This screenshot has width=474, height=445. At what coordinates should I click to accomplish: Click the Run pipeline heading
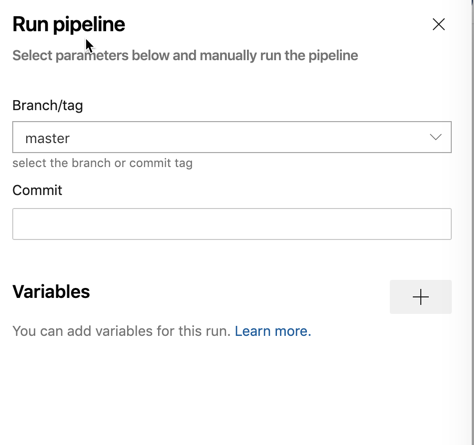coord(69,24)
